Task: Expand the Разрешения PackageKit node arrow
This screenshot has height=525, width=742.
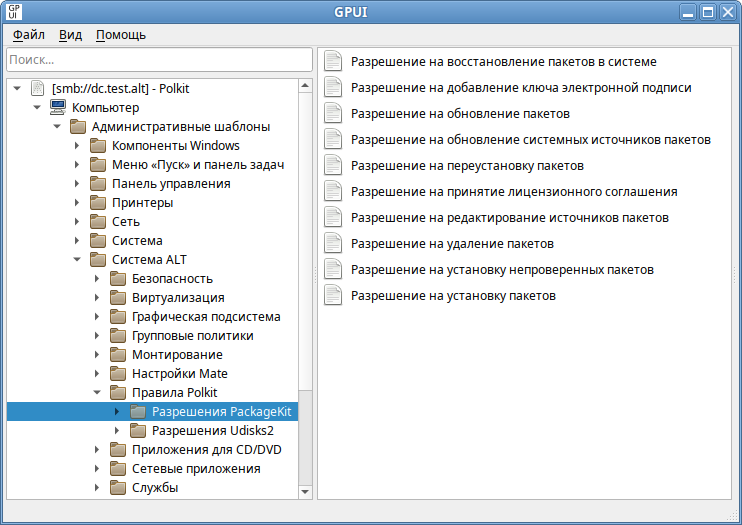Action: (x=117, y=412)
